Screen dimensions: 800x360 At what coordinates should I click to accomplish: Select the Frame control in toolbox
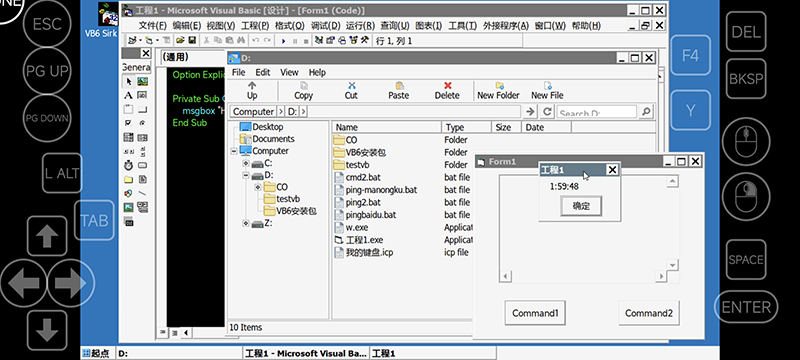coord(128,109)
